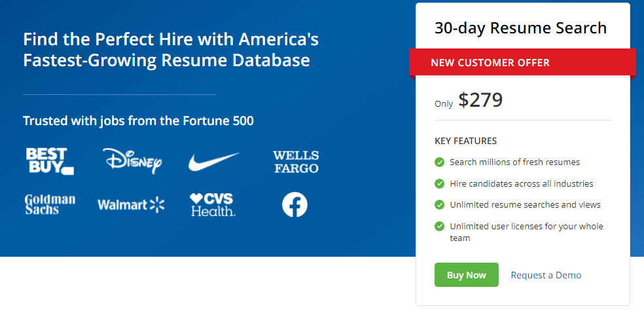The width and height of the screenshot is (644, 317).
Task: Click checkmark beside Hire candidates across industries
Action: point(439,183)
